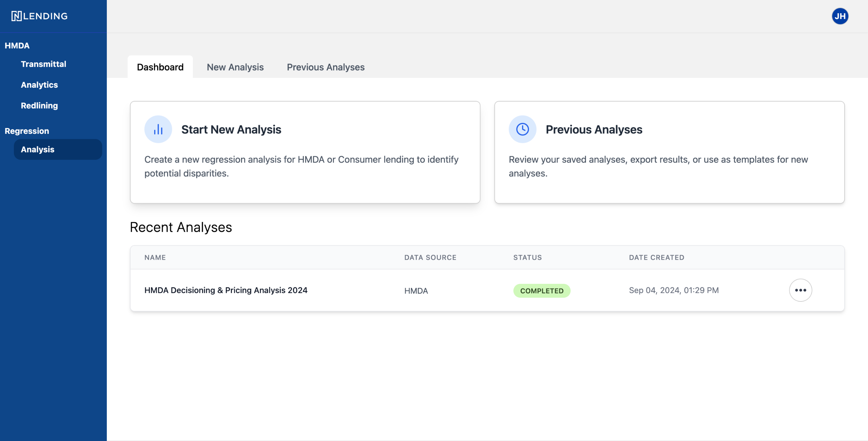Open the three-dot actions menu for HMDA analysis
This screenshot has width=868, height=441.
[800, 290]
